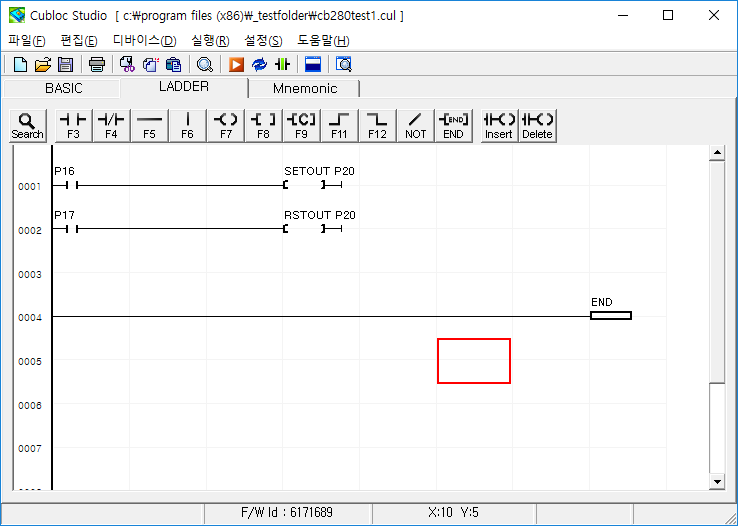The image size is (738, 526).
Task: Insert a normally open contact (F3)
Action: 73,124
